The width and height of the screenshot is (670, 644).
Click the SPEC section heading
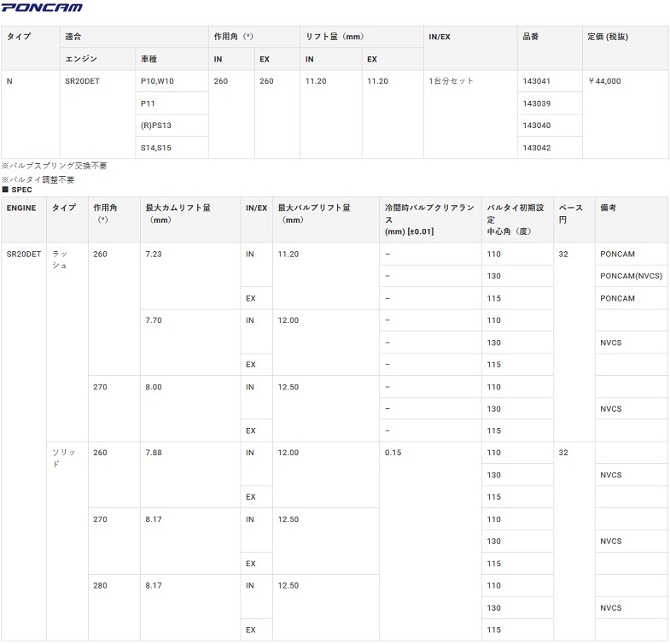(x=17, y=190)
